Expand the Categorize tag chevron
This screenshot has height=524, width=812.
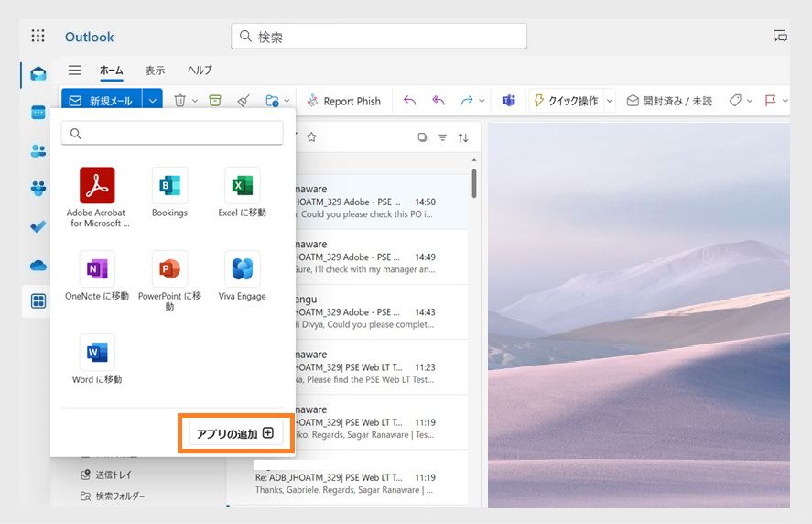750,101
